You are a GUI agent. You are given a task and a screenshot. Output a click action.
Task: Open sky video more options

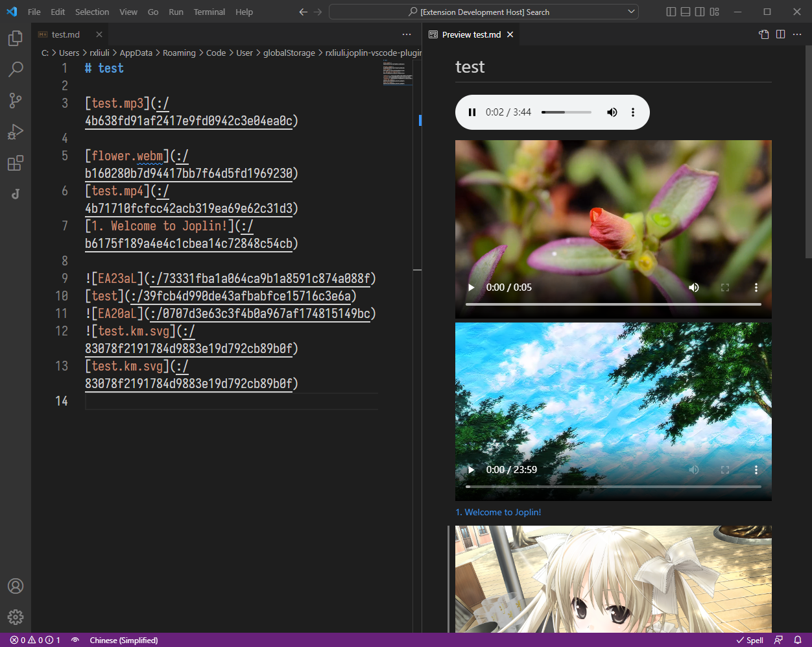[756, 470]
